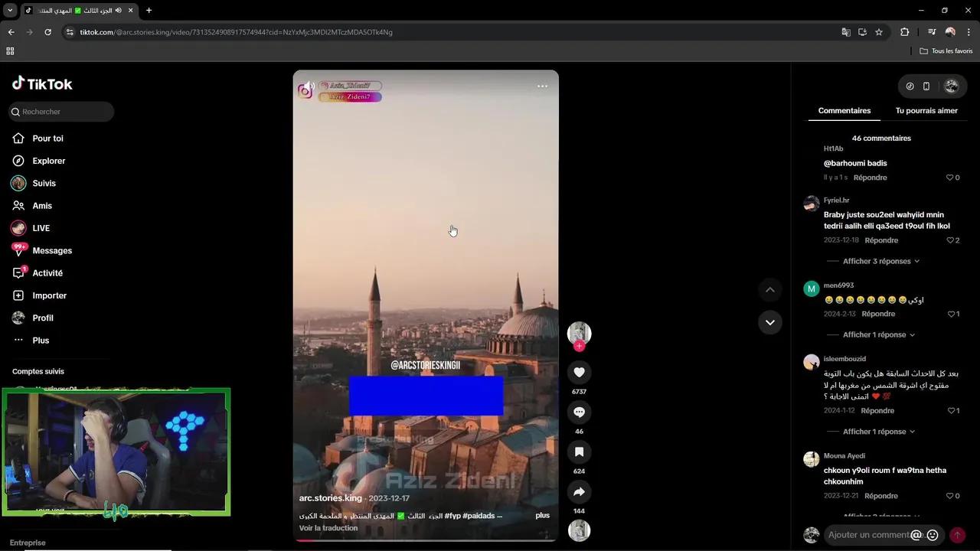Switch to Tu pourrais aimer tab

926,110
